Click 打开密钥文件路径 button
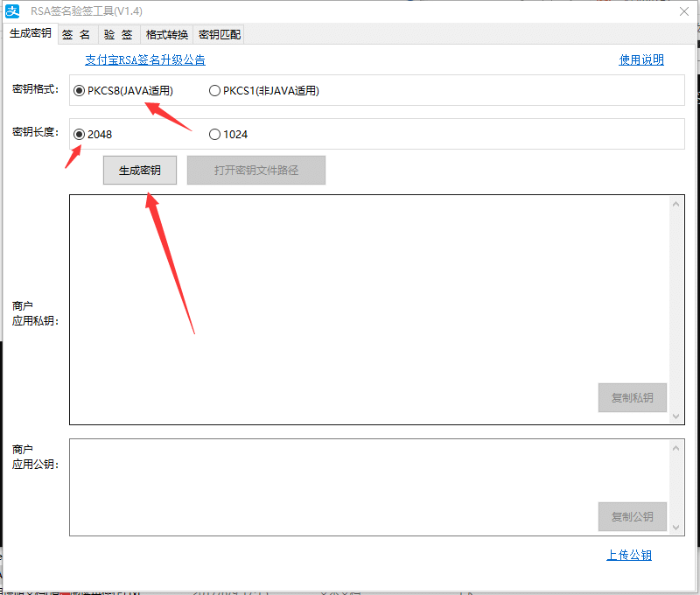This screenshot has height=595, width=700. (x=256, y=171)
